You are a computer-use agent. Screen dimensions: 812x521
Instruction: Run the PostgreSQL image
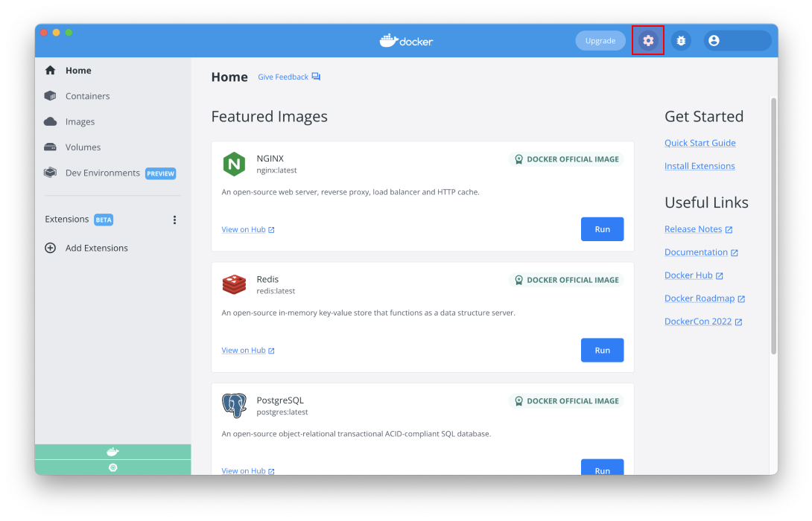(602, 467)
